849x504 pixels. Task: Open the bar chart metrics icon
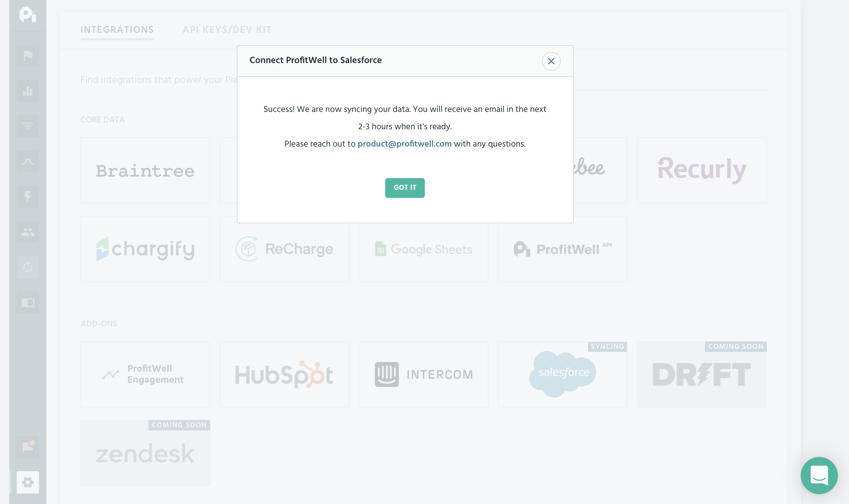point(28,91)
